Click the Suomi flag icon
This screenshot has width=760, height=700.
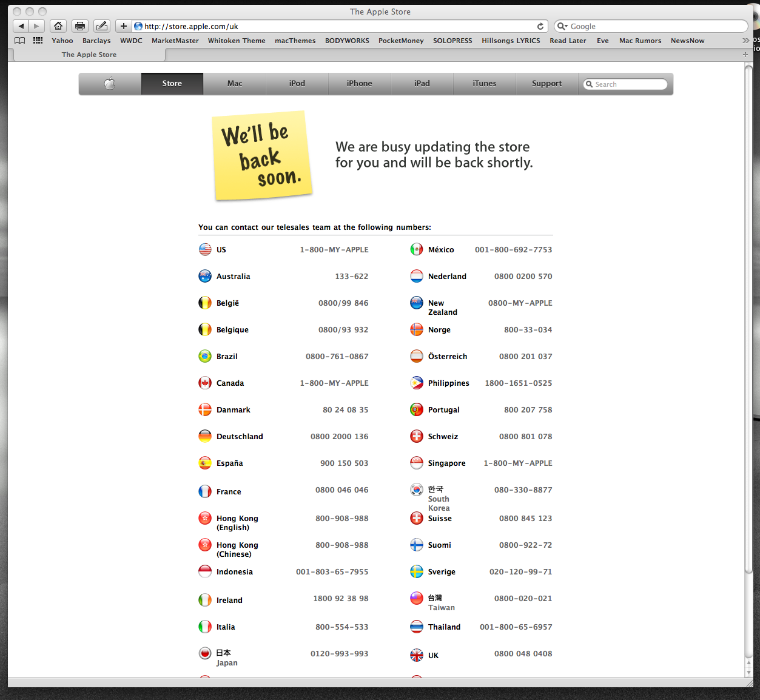pos(417,545)
